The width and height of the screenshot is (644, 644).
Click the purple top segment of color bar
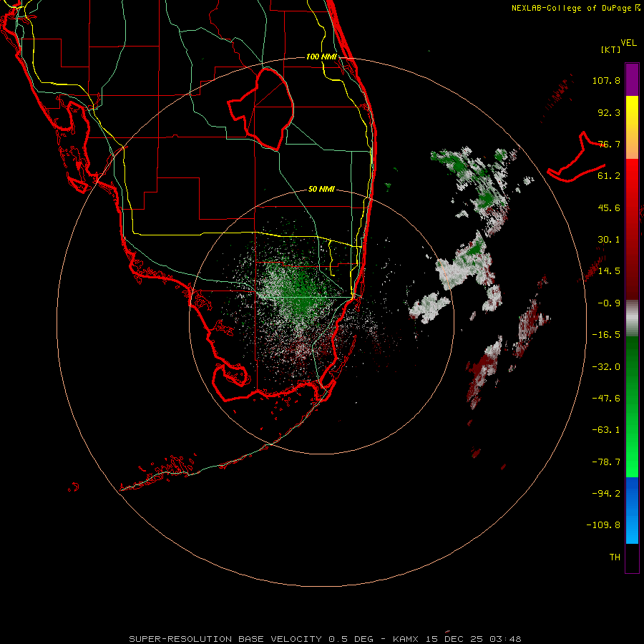coord(632,79)
